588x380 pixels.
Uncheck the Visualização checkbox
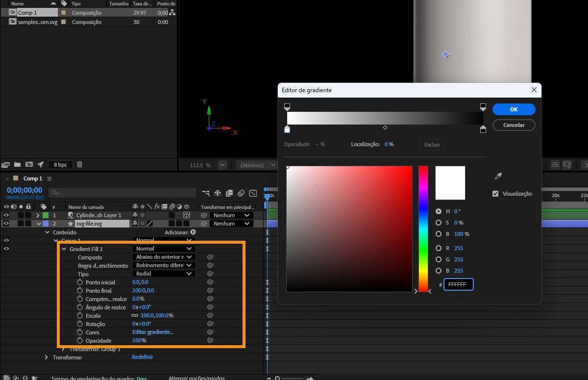pos(495,194)
